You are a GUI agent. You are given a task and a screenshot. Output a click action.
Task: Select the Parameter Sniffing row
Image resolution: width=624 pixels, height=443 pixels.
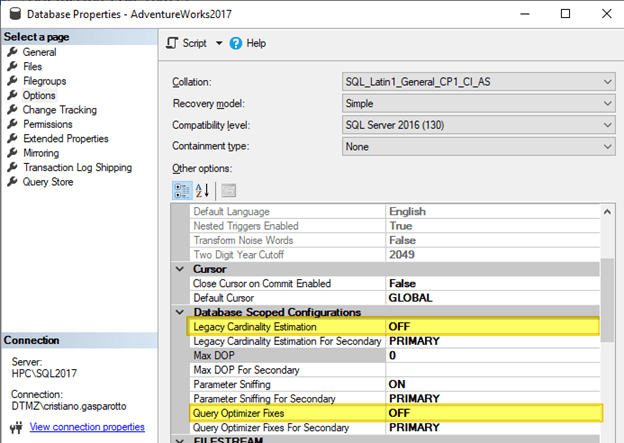(x=395, y=384)
